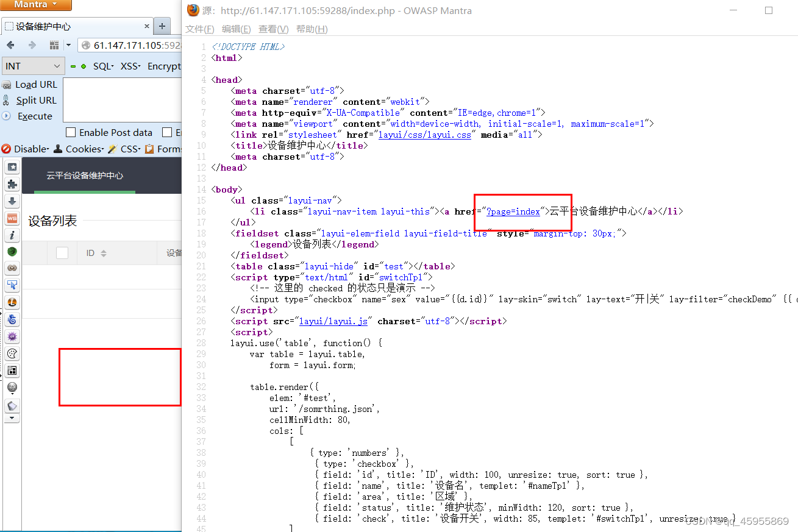Click the green minus HackBar icon
Image resolution: width=798 pixels, height=532 pixels.
tap(73, 66)
